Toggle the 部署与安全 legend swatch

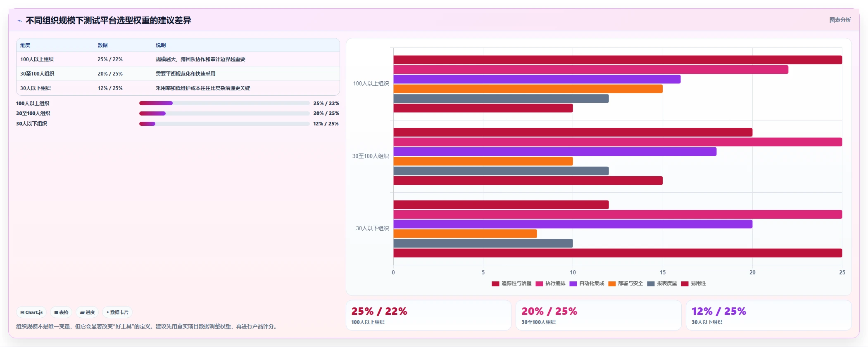(612, 283)
